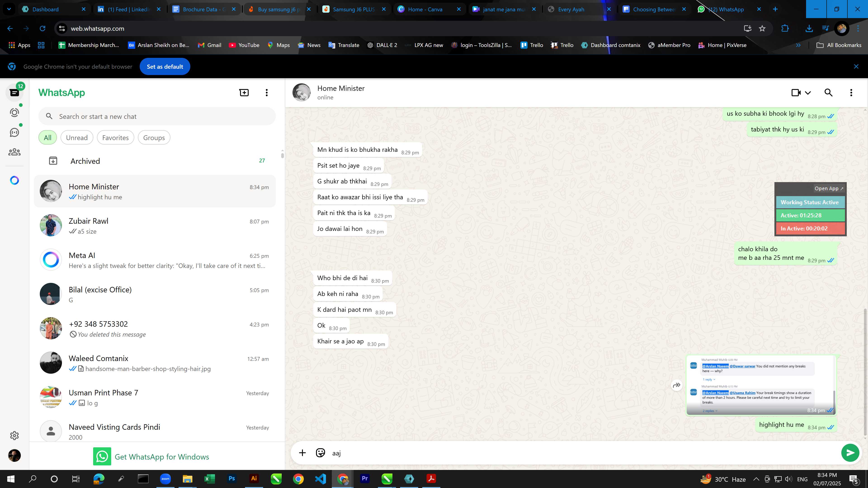Click the Search or start a new chat field

157,117
